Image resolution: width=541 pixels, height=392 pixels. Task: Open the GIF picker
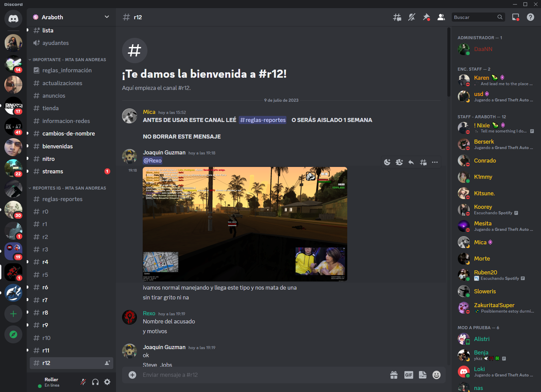coord(408,375)
